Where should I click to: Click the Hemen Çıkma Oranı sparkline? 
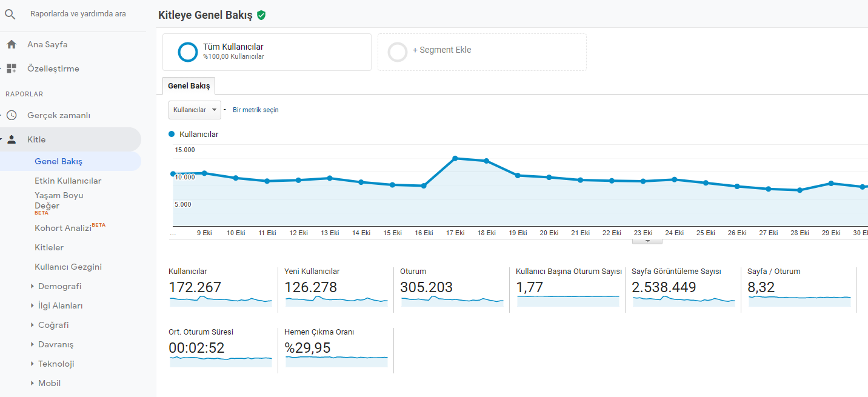click(x=336, y=361)
